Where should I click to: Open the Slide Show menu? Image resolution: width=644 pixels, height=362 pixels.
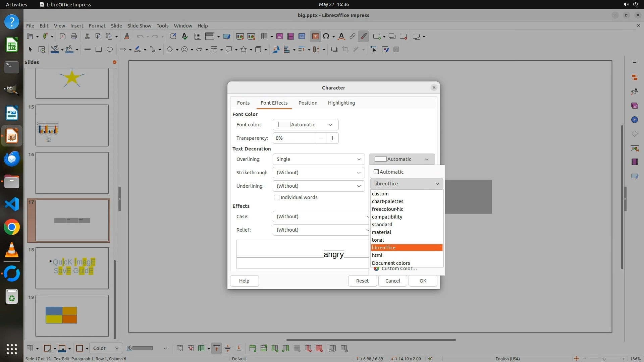click(139, 25)
